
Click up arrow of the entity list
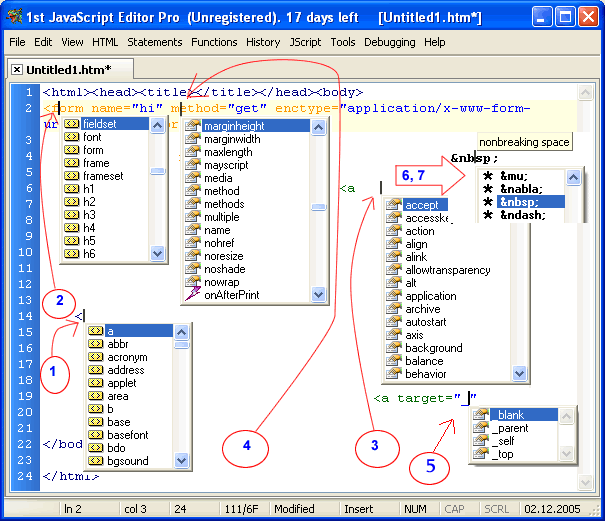573,177
